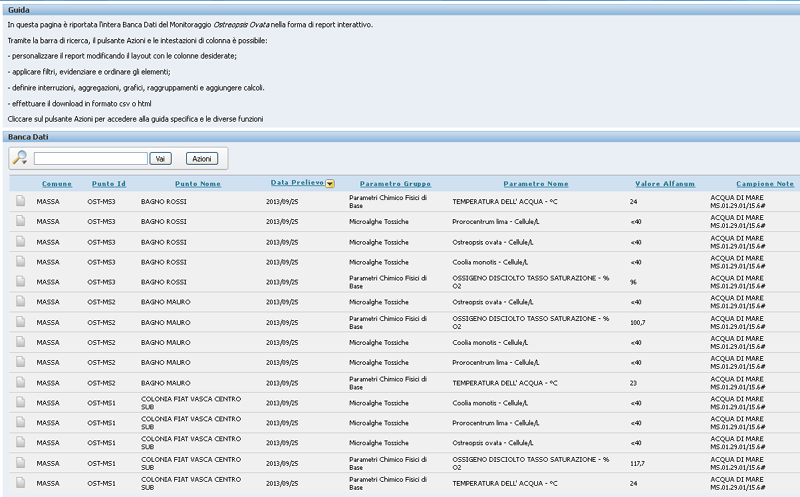
Task: Open the magnifier search column selector
Action: tap(20, 158)
